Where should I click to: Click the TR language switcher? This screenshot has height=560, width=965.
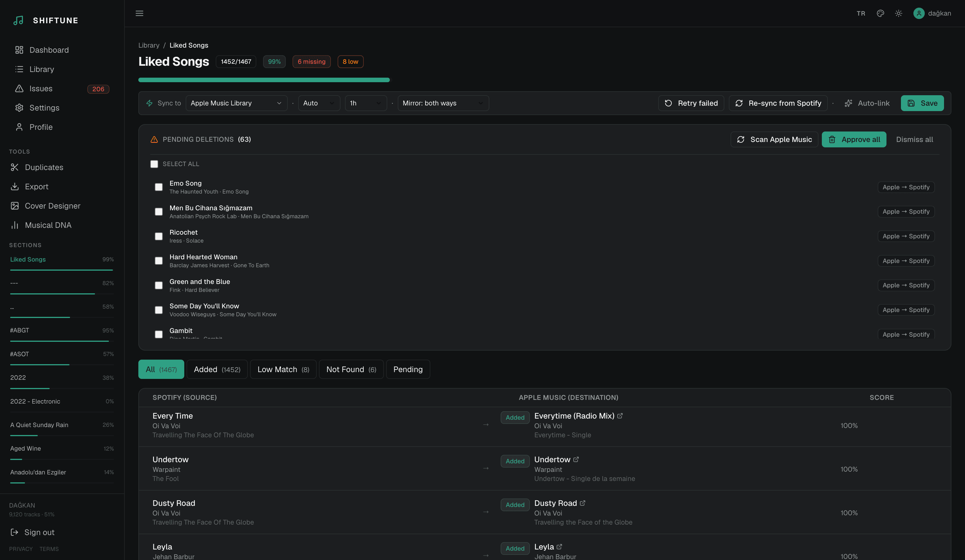pyautogui.click(x=861, y=13)
